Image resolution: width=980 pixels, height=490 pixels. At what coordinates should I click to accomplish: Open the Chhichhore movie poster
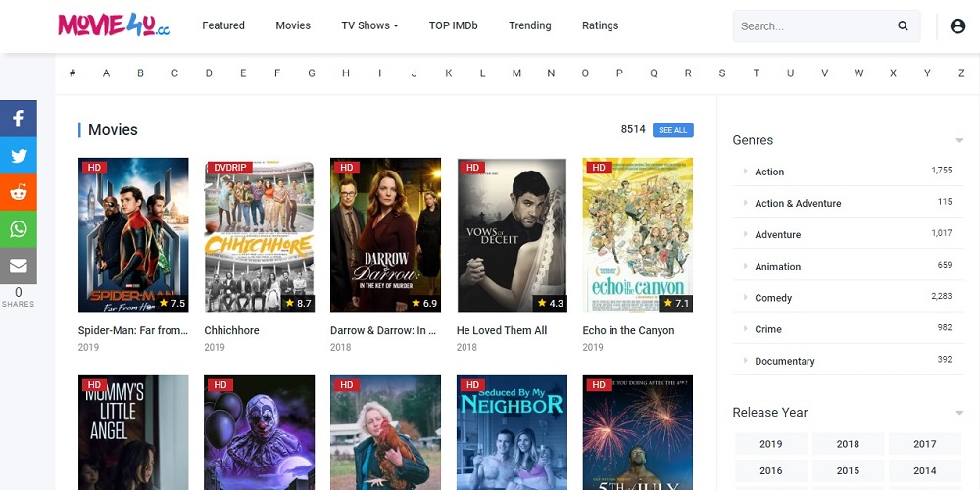point(260,234)
